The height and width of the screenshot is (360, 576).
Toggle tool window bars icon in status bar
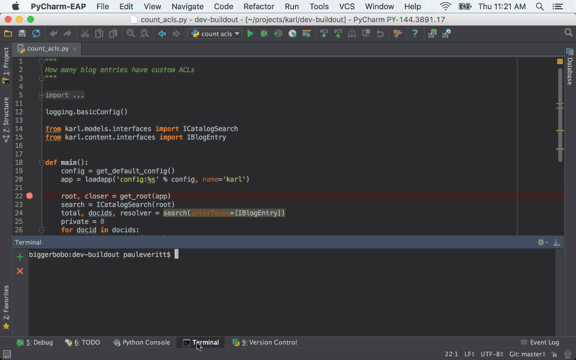point(7,354)
